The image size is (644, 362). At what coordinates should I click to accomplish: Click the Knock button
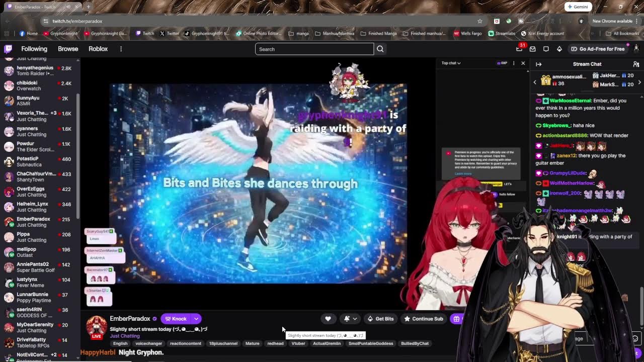(176, 319)
